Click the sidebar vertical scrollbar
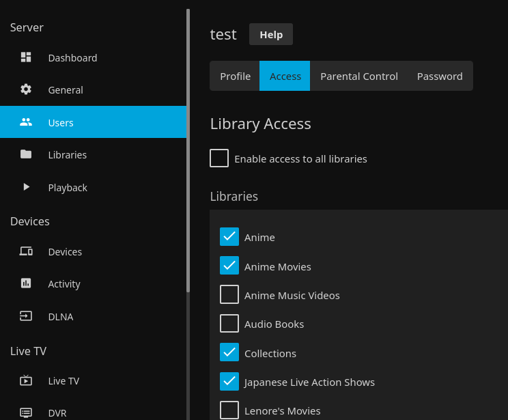 (x=188, y=150)
